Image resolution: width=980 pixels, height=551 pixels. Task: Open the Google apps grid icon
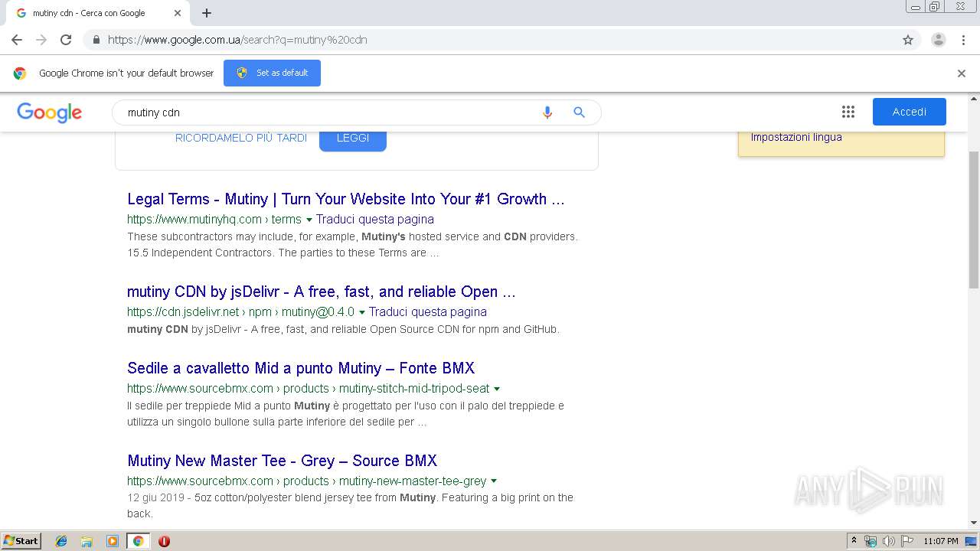point(848,112)
